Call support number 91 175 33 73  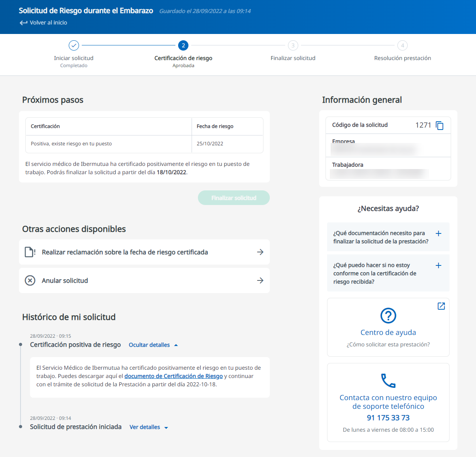click(388, 418)
